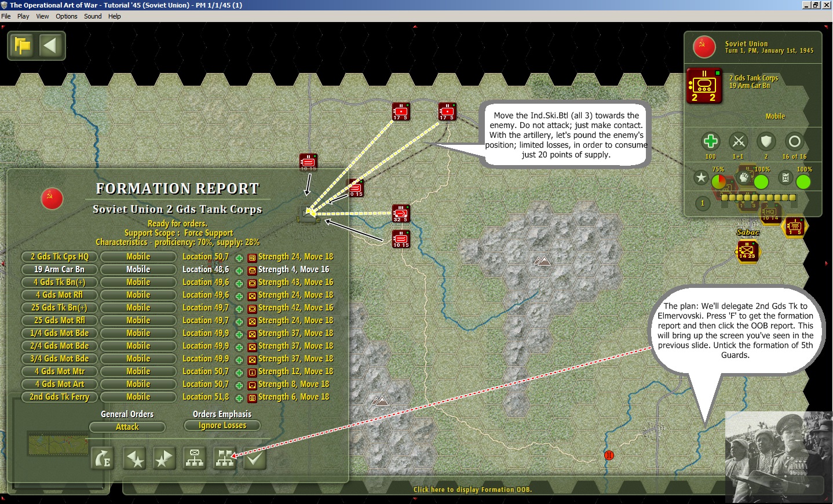Screen dimensions: 833x504
Task: Click 'Location 48,6' text
Action: (206, 269)
